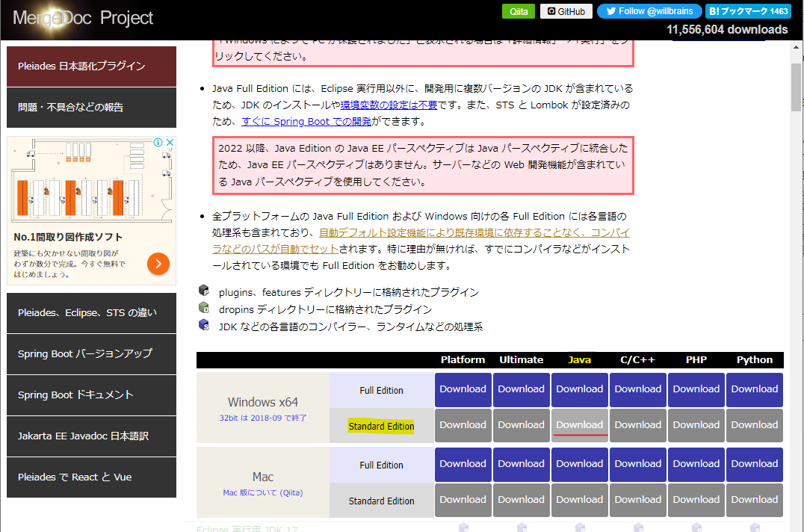Download Mac Standard Edition Python
Screen dimensions: 804x532
(755, 500)
